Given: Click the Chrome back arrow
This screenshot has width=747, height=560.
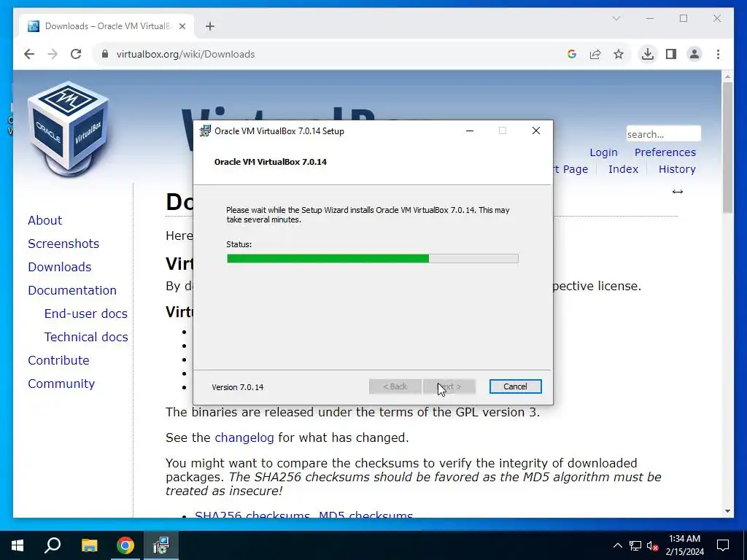Looking at the screenshot, I should click(29, 54).
